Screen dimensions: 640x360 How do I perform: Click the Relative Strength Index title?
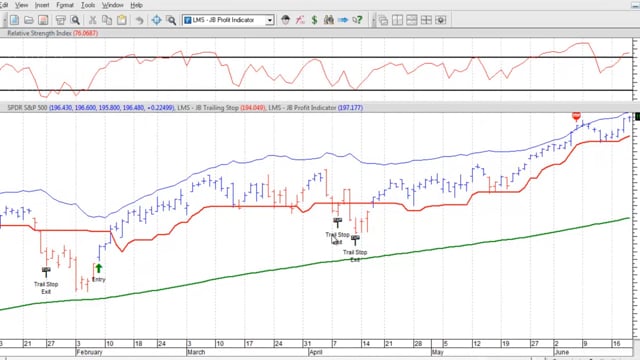[40, 33]
